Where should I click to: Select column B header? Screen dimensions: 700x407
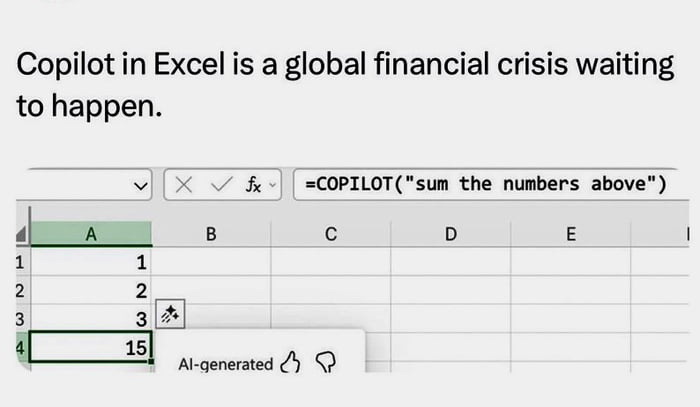(x=210, y=235)
